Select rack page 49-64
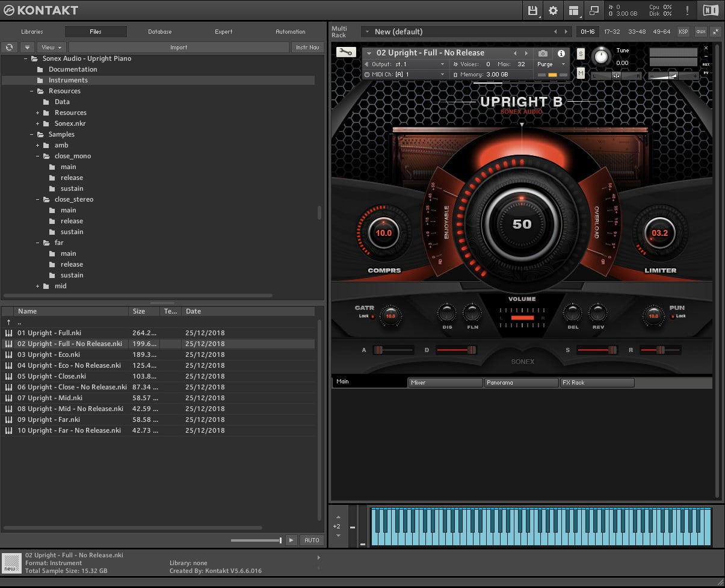The image size is (725, 588). 662,31
